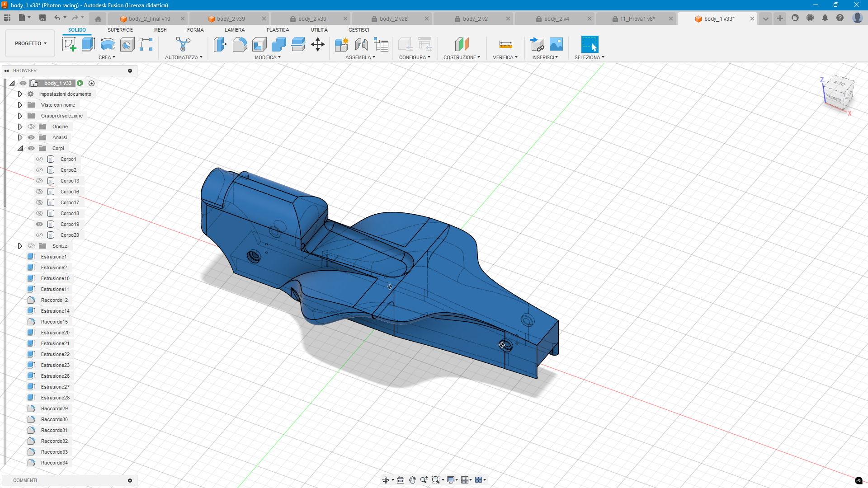Open the Bill of Materials table icon
Image resolution: width=868 pixels, height=488 pixels.
(x=381, y=44)
